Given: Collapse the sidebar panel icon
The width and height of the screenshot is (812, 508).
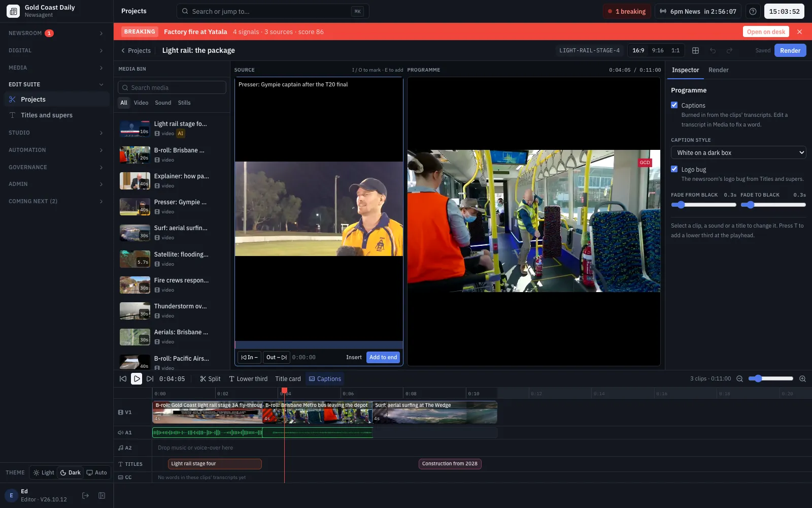Looking at the screenshot, I should [101, 495].
